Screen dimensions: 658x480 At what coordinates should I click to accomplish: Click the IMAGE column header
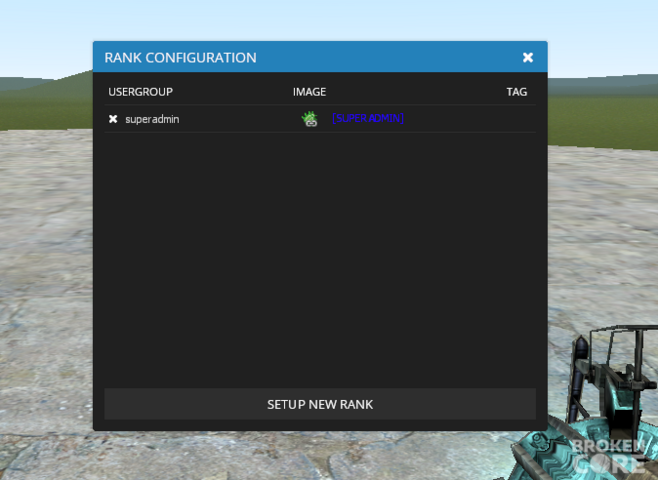(x=309, y=92)
